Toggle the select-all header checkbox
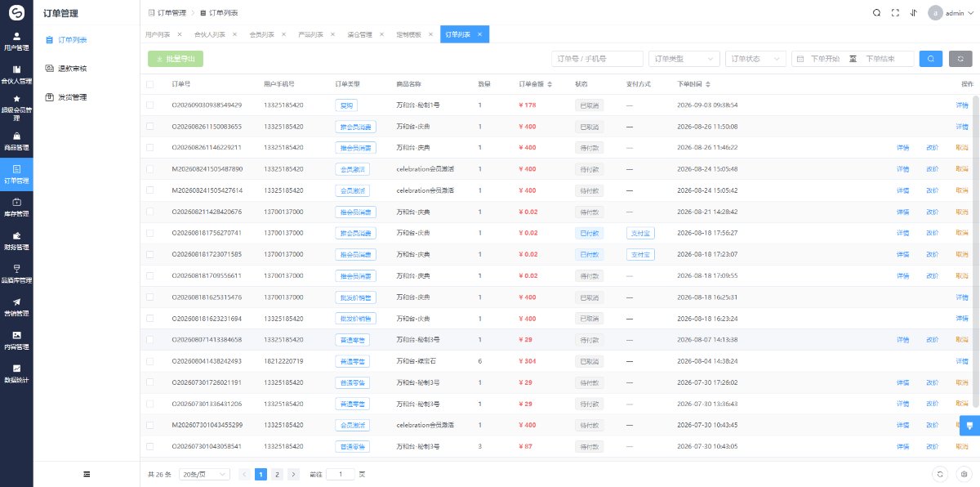The height and width of the screenshot is (487, 980). click(x=149, y=84)
